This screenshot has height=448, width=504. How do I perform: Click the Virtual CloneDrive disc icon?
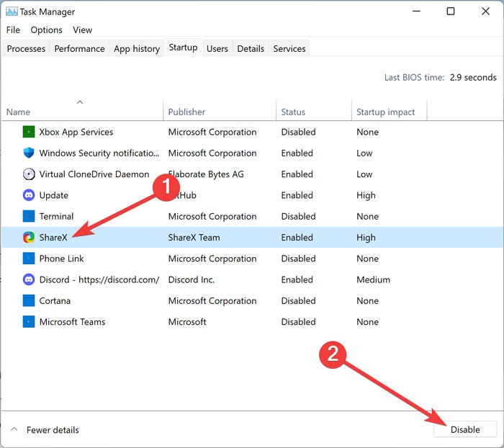click(29, 174)
